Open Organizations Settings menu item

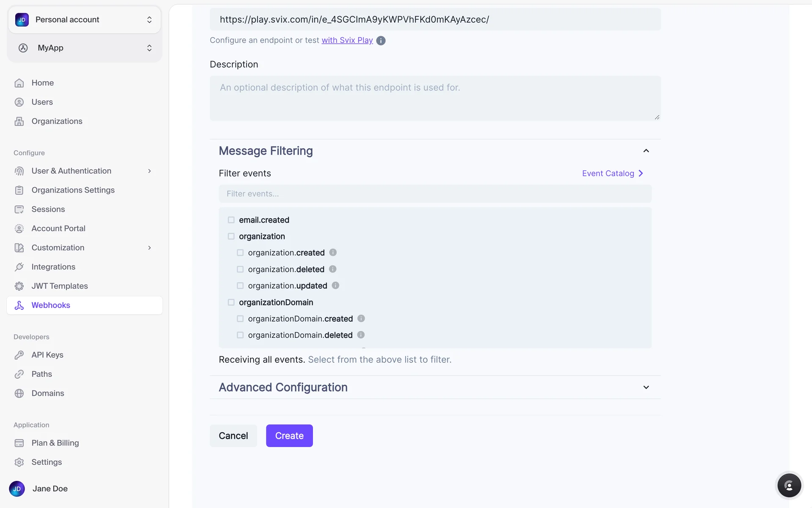point(73,190)
